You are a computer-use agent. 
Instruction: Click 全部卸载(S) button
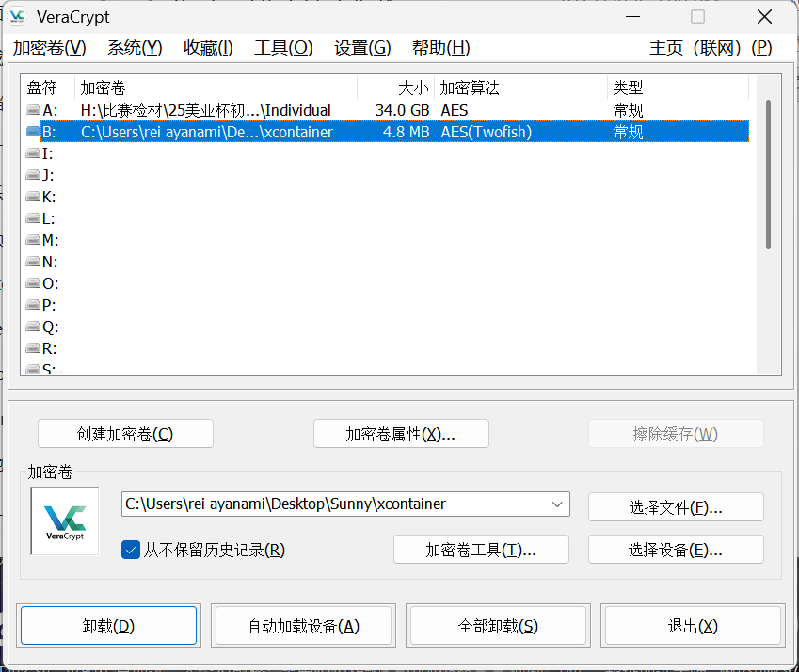click(499, 626)
